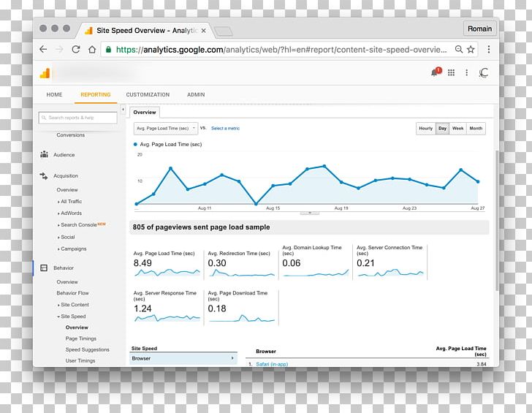Open the Customization tab
Image resolution: width=532 pixels, height=413 pixels.
click(x=148, y=95)
